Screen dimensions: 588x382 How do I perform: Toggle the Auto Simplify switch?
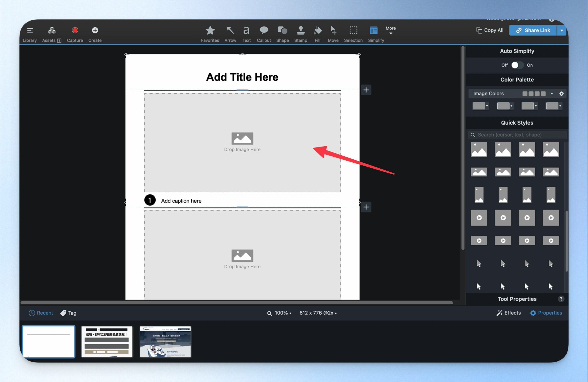[517, 65]
